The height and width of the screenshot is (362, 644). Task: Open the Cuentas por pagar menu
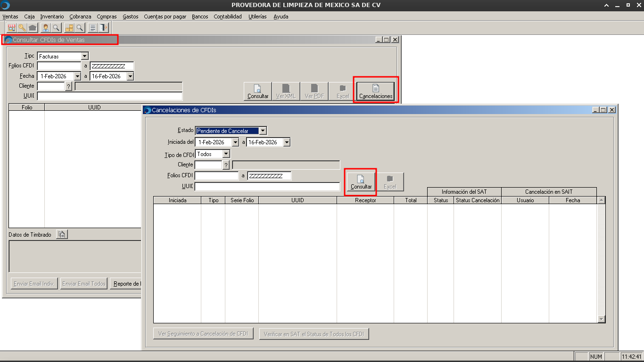[x=165, y=16]
